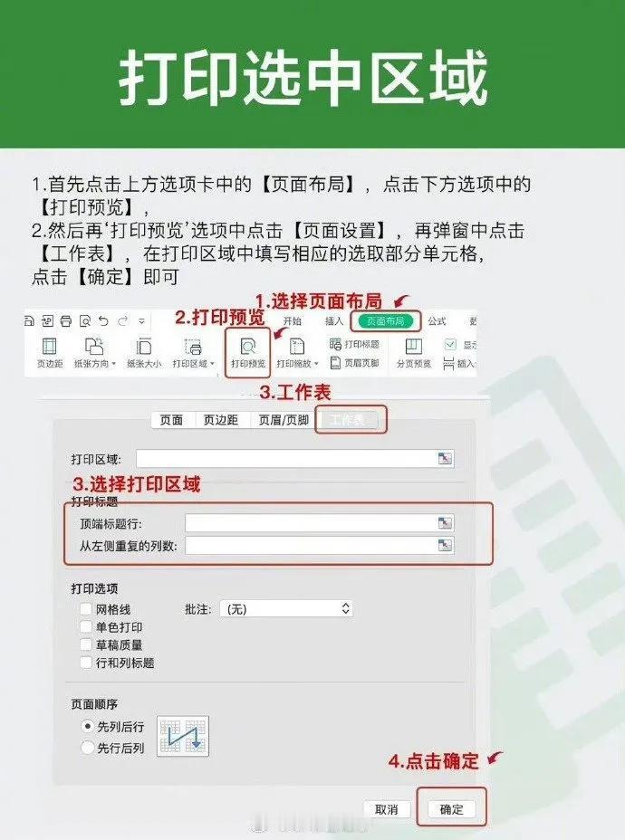
Task: Click the 分页预览 page break preview icon
Action: (x=413, y=352)
